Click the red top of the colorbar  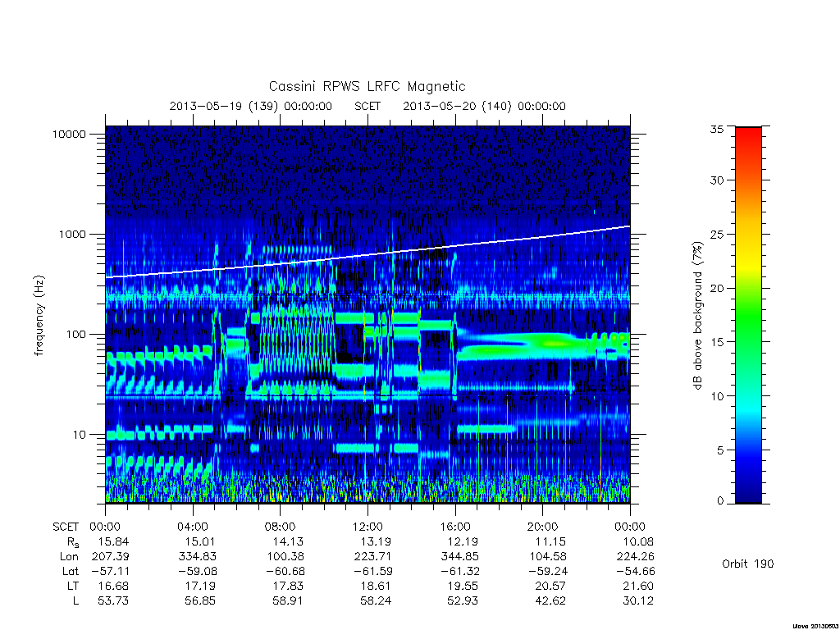pyautogui.click(x=748, y=135)
